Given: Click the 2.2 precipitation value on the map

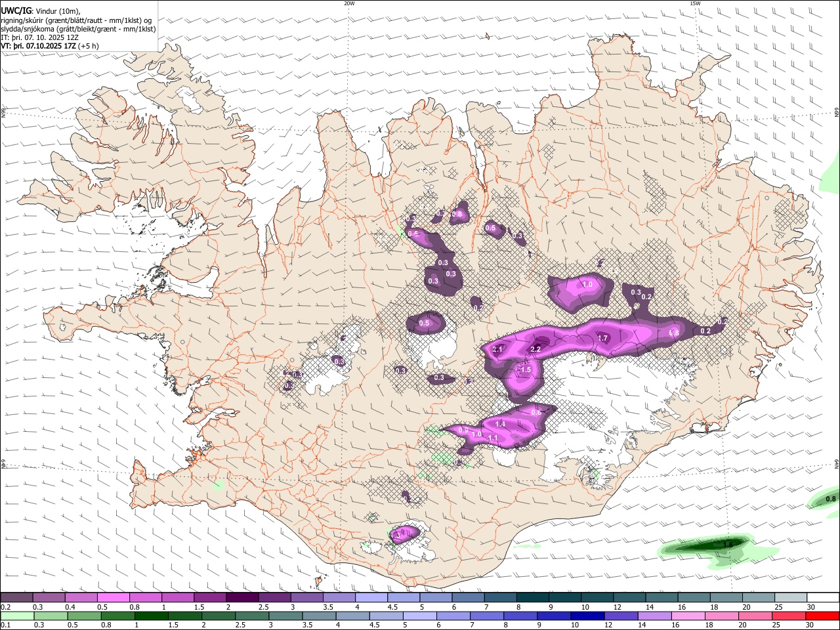Looking at the screenshot, I should point(535,349).
